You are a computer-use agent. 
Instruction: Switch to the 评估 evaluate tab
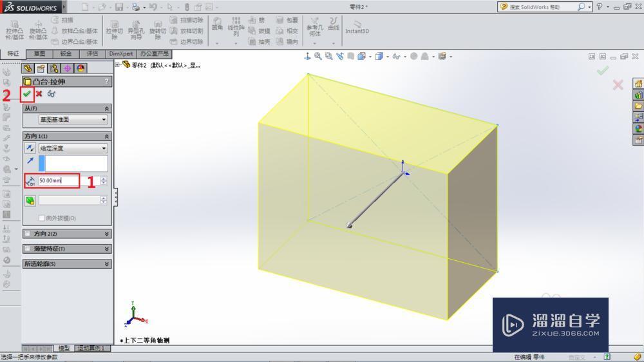[x=92, y=53]
